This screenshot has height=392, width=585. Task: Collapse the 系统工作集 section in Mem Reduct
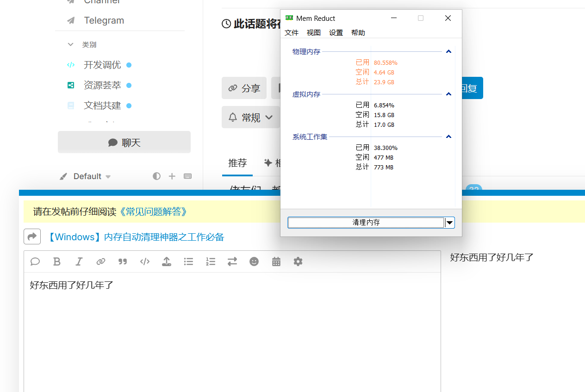(x=448, y=137)
